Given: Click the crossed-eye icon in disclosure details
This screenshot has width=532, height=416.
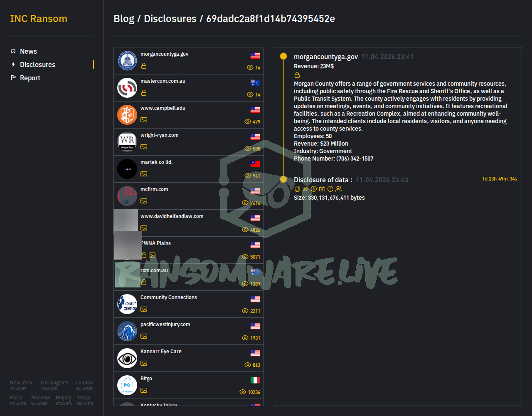Looking at the screenshot, I should pyautogui.click(x=305, y=189).
